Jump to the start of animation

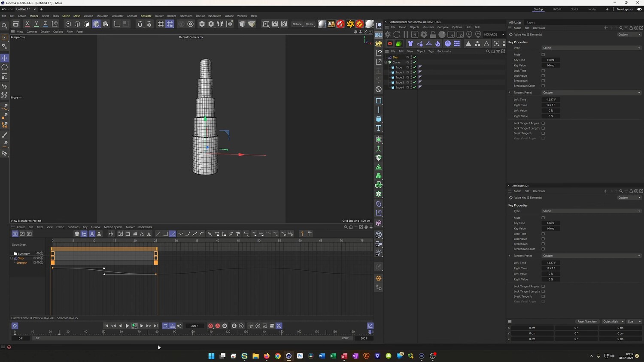pyautogui.click(x=106, y=326)
